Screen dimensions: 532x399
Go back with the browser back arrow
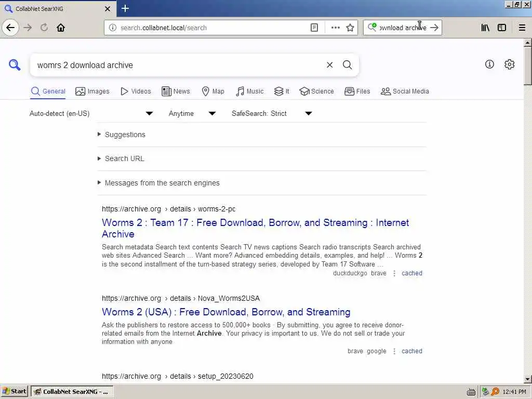tap(10, 28)
